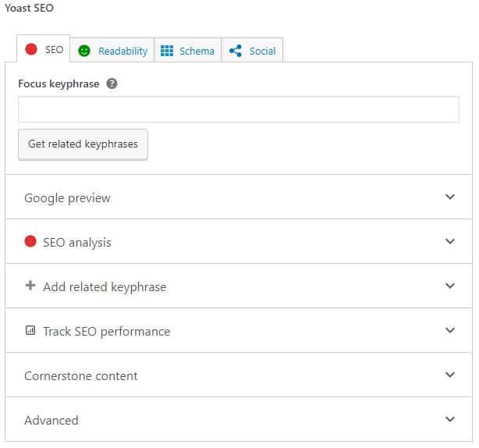Image resolution: width=479 pixels, height=448 pixels.
Task: Click the plus icon for related keyphrase
Action: click(30, 286)
